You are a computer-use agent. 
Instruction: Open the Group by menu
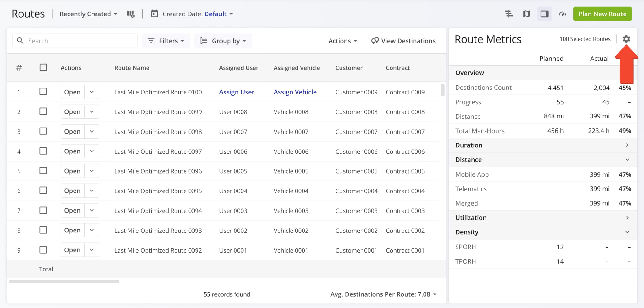[223, 41]
